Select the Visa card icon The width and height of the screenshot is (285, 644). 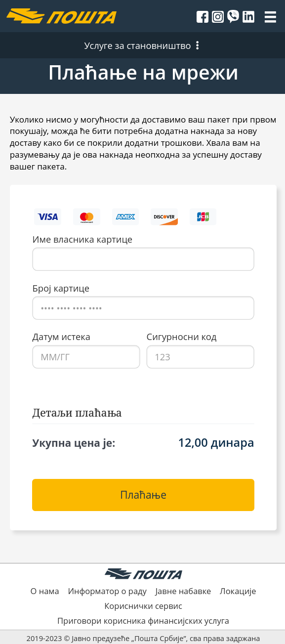[x=48, y=216]
